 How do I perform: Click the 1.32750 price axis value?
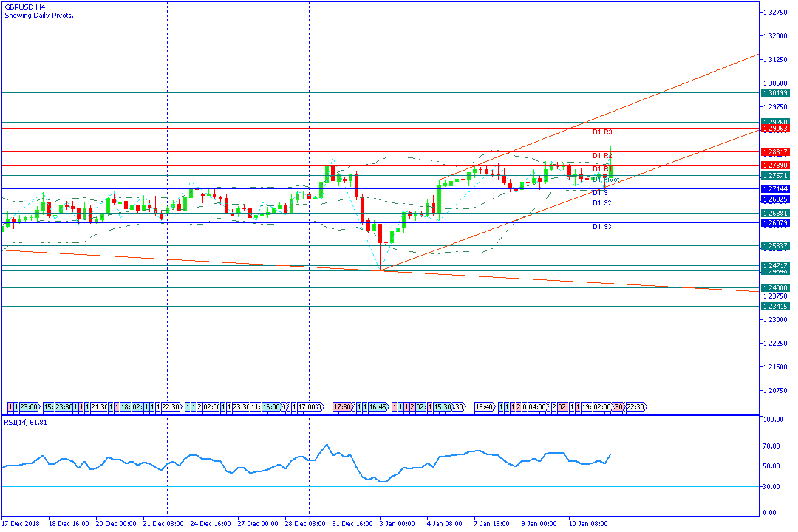coord(776,13)
